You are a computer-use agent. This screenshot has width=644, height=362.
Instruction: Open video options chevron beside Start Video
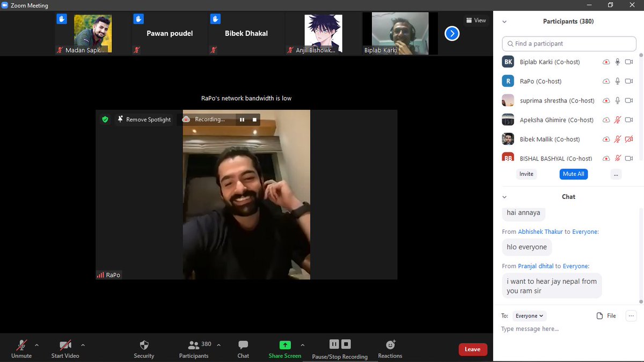pos(83,346)
